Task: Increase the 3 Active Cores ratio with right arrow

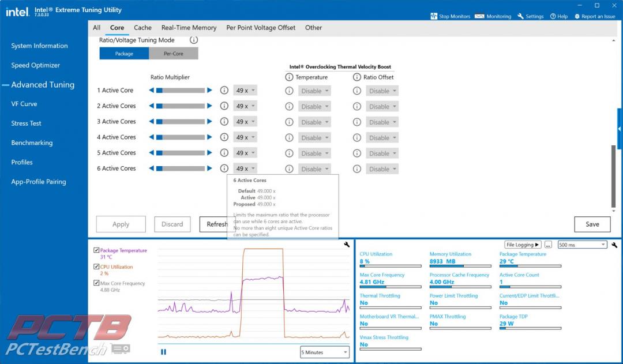Action: click(x=209, y=122)
